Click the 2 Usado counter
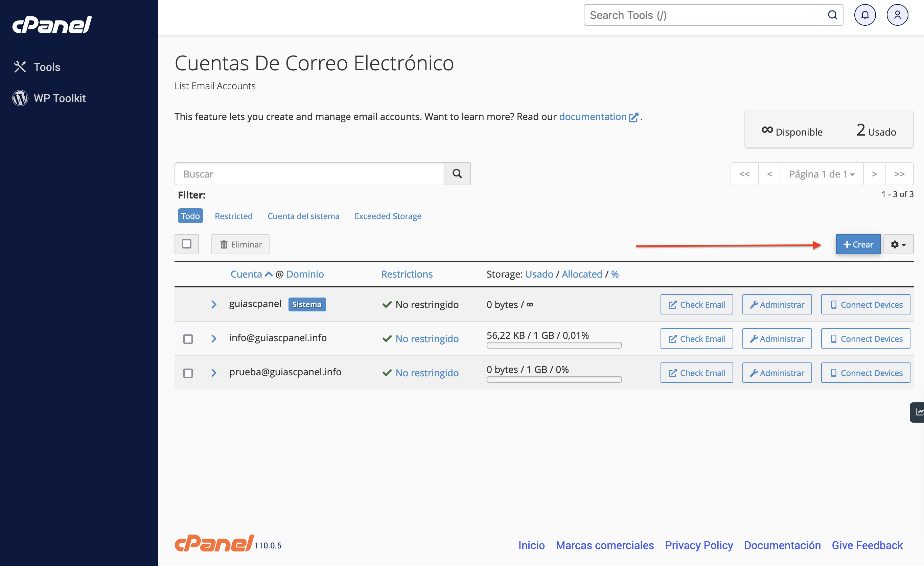Viewport: 924px width, 566px height. pos(876,130)
